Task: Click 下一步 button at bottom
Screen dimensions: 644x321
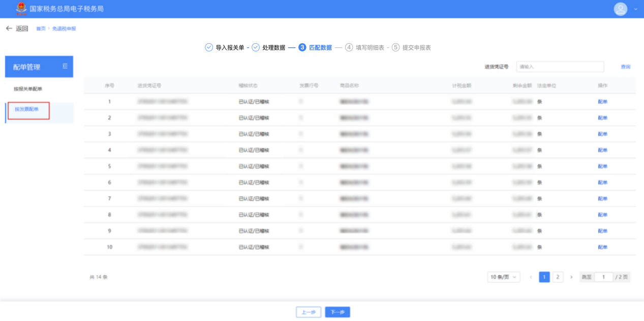Action: pyautogui.click(x=338, y=312)
